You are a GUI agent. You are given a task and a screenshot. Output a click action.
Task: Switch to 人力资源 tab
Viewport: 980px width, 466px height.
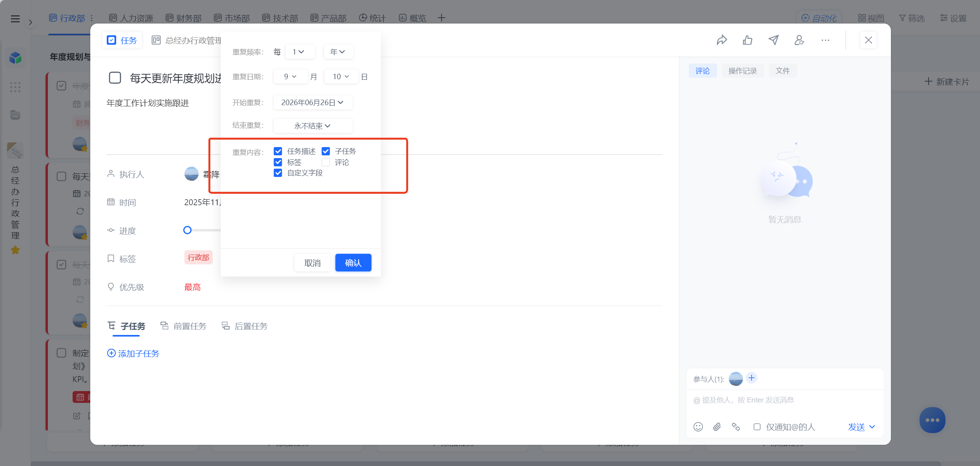(x=131, y=18)
